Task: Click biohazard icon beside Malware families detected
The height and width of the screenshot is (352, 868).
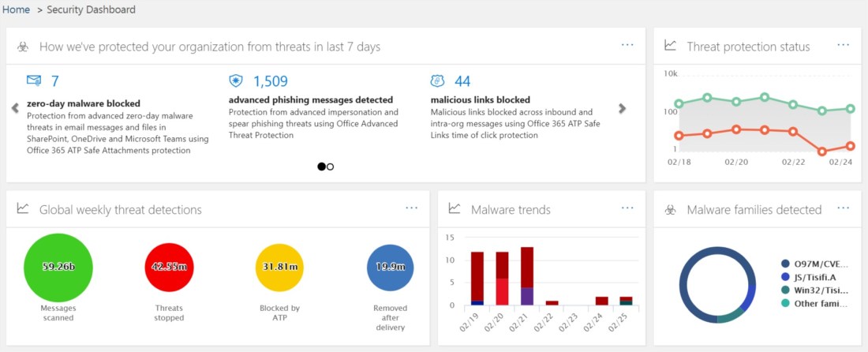Action: 670,209
